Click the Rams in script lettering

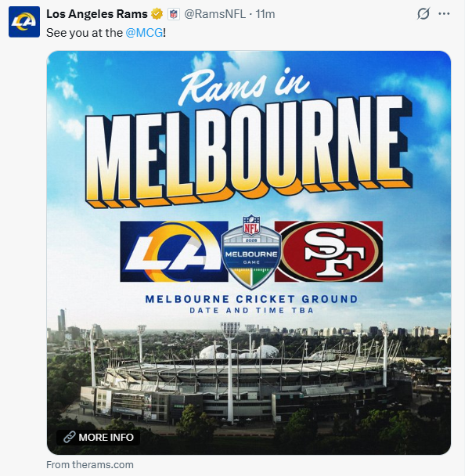coord(245,86)
